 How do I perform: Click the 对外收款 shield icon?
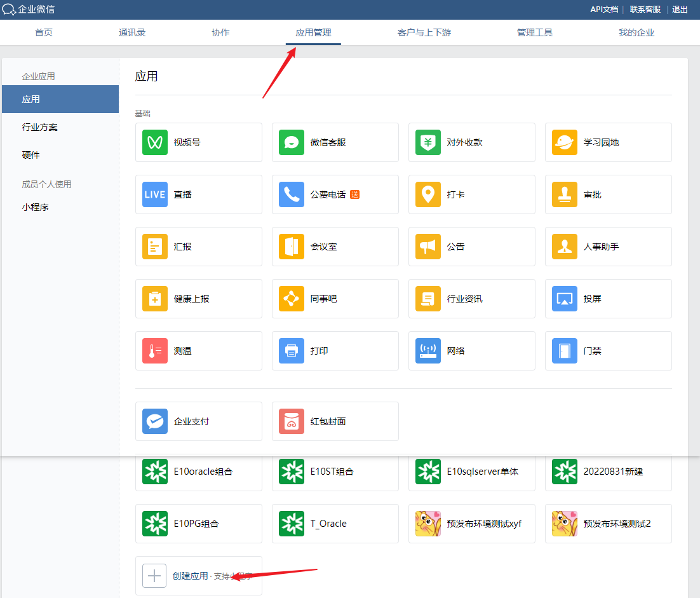pyautogui.click(x=428, y=142)
